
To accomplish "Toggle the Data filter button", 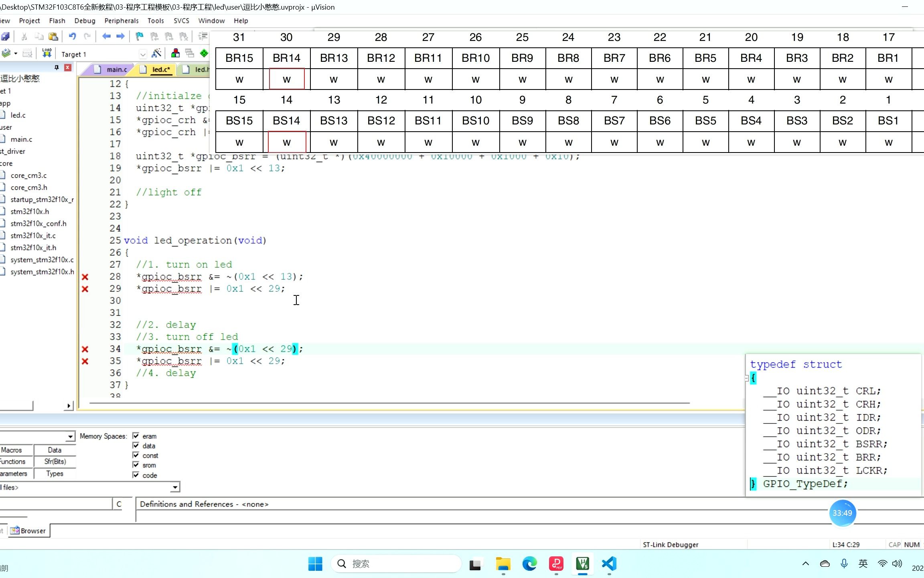I will [x=55, y=450].
